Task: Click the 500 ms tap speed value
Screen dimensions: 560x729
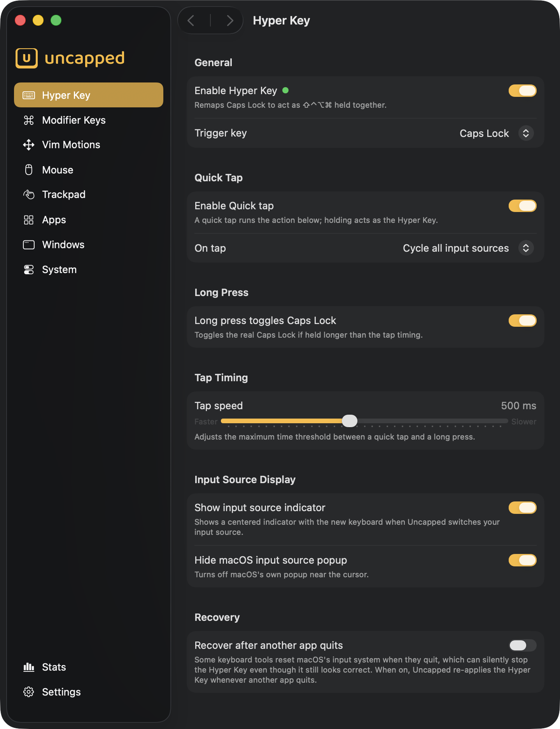Action: [518, 406]
